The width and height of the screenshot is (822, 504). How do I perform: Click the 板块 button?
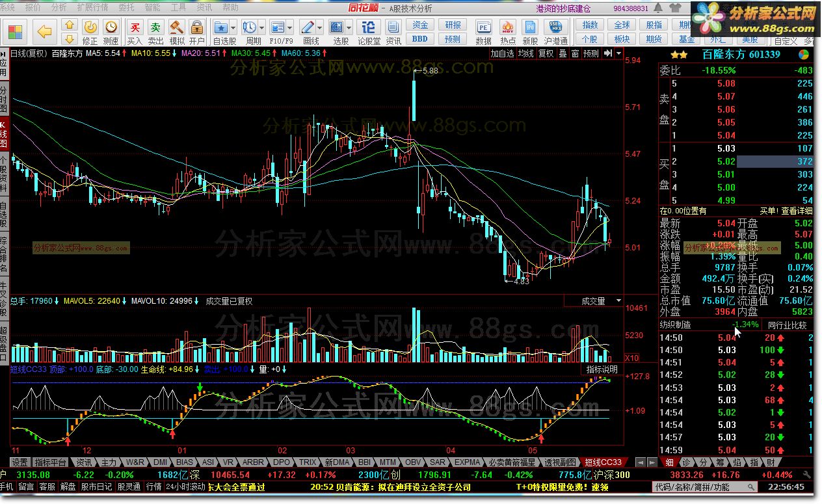pyautogui.click(x=622, y=39)
